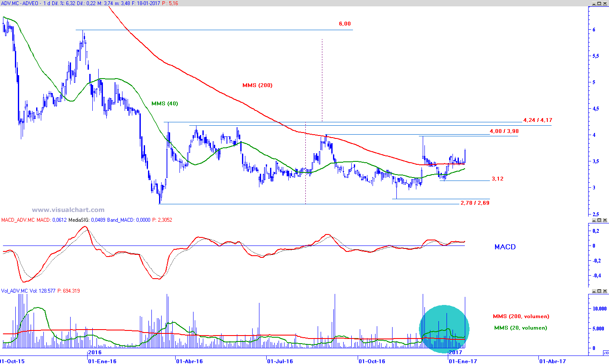Click the 01-Jul-16 date axis label
Viewport: 609px width, 364px height.
pos(280,361)
